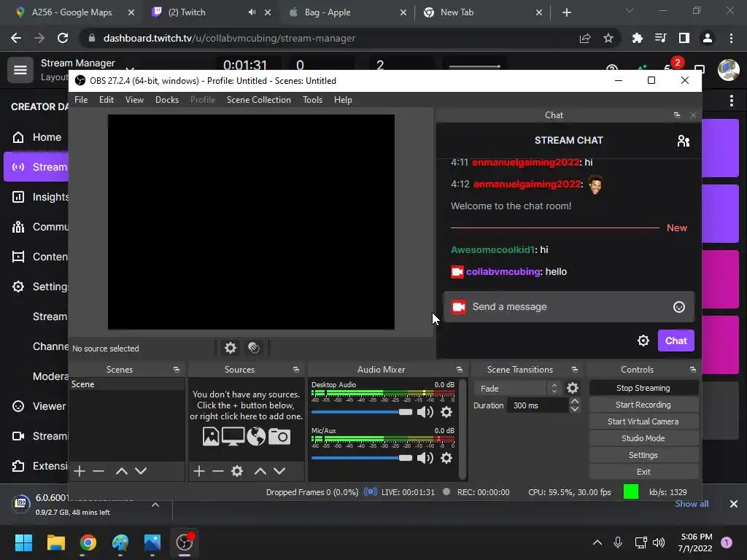Add a source with plus button
Image resolution: width=747 pixels, height=560 pixels.
pos(199,471)
